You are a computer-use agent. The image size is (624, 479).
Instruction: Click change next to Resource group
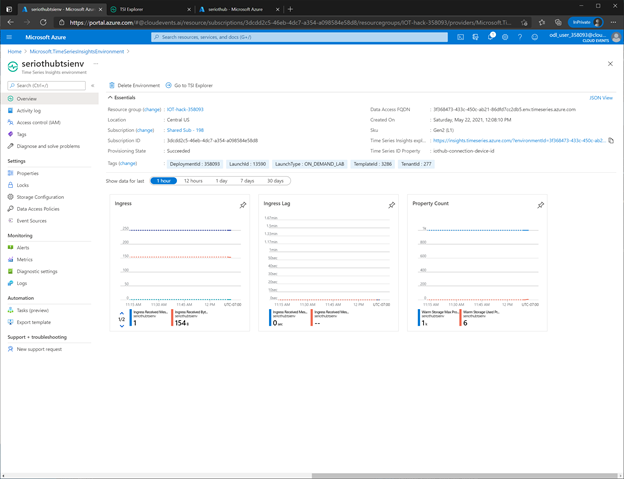(152, 109)
